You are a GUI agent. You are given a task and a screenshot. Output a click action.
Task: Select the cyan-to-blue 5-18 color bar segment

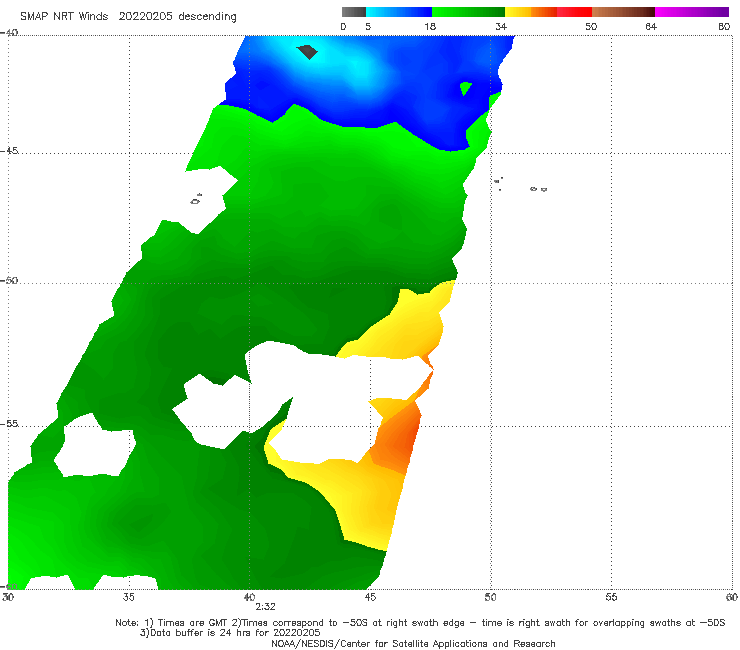tap(399, 12)
